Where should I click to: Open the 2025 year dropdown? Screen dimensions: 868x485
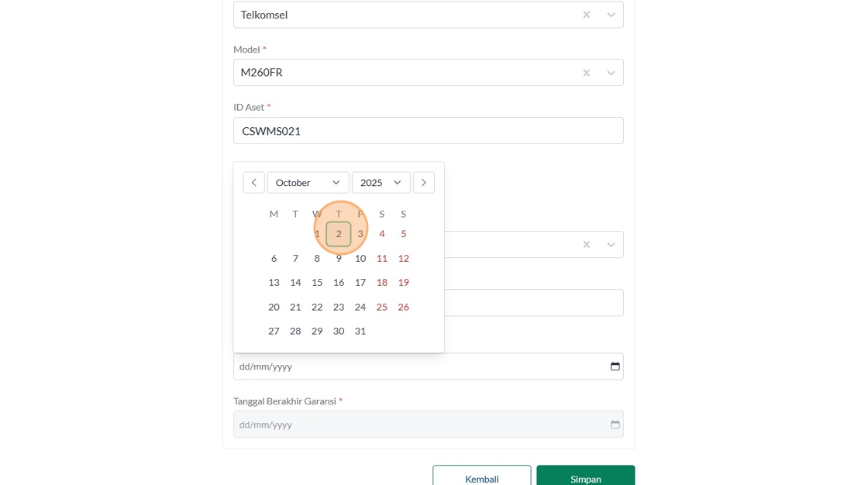tap(381, 183)
